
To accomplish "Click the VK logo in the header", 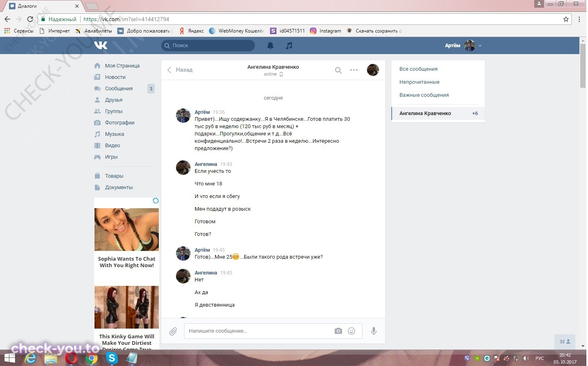I will 101,45.
